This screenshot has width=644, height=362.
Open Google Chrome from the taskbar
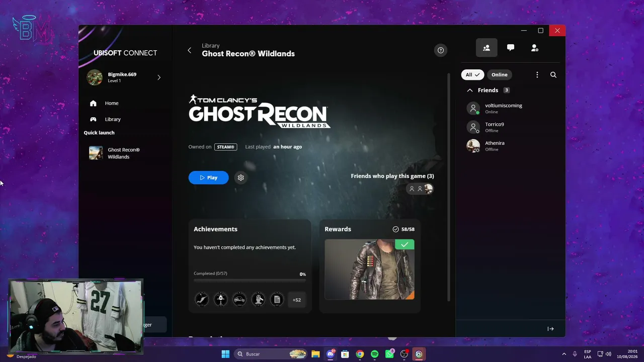point(360,354)
